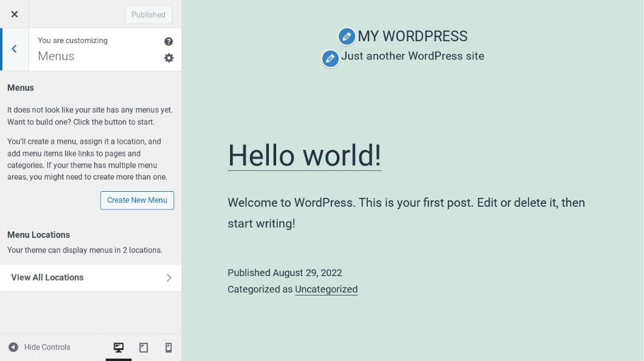Viewport: 644px width, 361px height.
Task: Click the Welcome to WordPress post paragraph
Action: 406,213
